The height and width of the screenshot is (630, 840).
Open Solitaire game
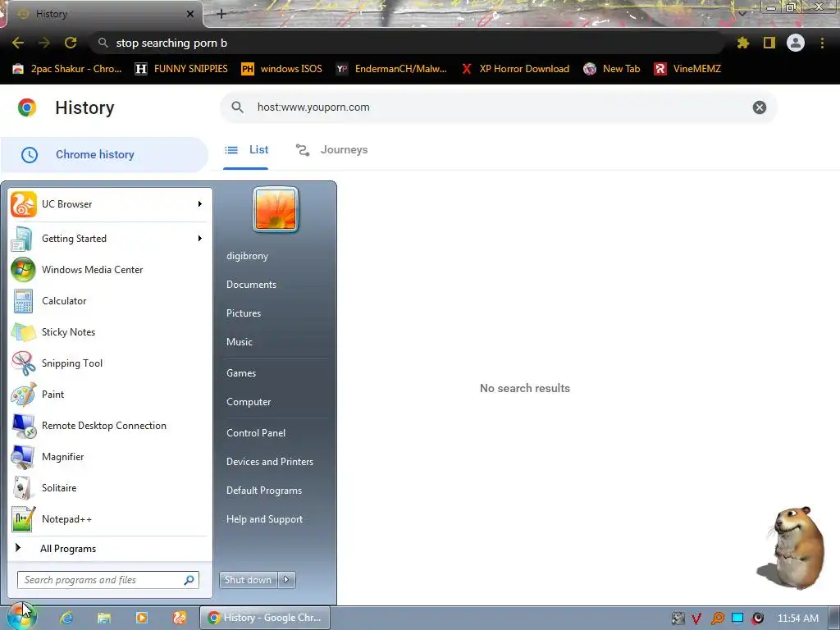(x=109, y=487)
